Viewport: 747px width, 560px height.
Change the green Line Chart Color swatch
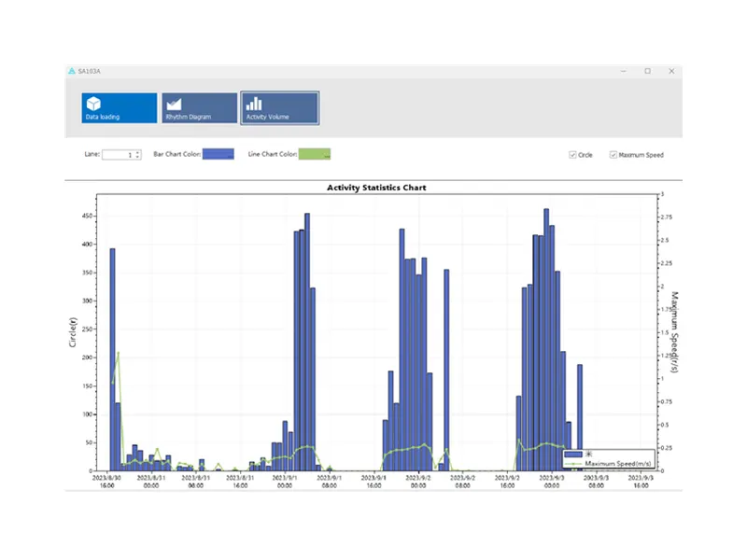pyautogui.click(x=315, y=154)
